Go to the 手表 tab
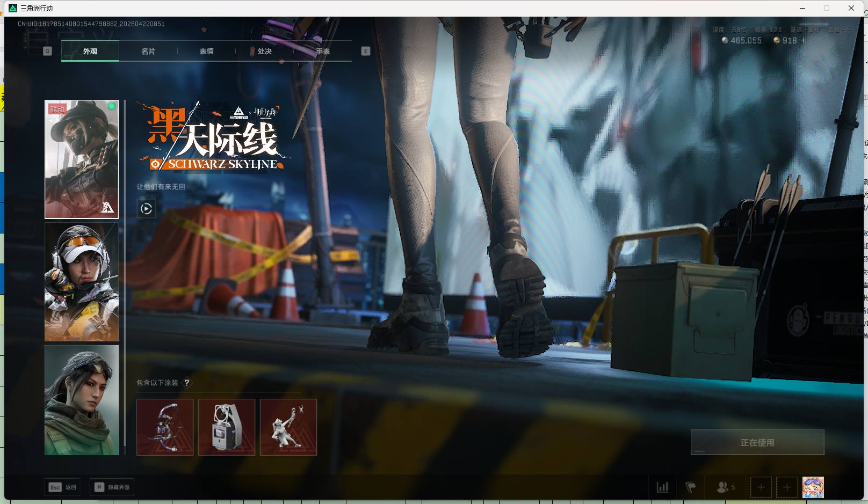The height and width of the screenshot is (504, 868). click(322, 52)
